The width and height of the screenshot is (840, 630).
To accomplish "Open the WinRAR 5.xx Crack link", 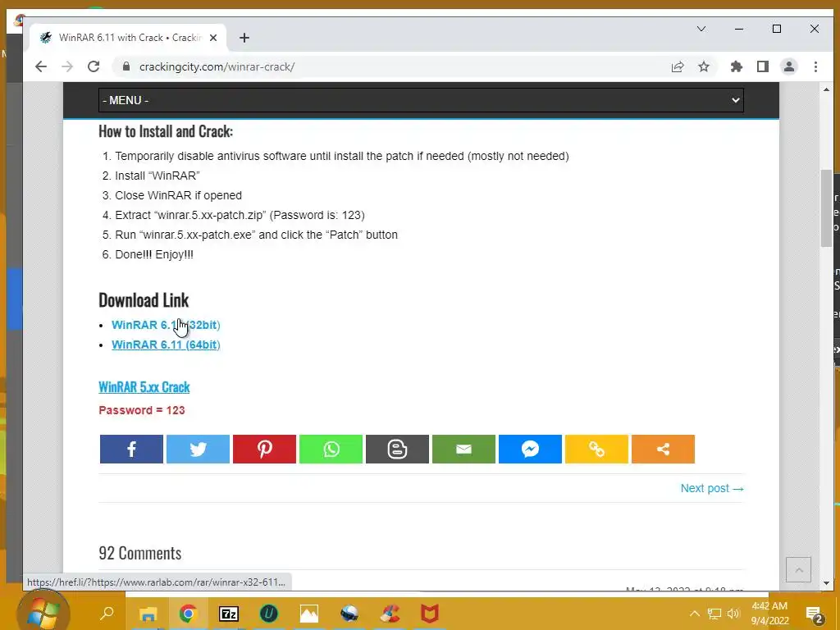I will point(144,387).
